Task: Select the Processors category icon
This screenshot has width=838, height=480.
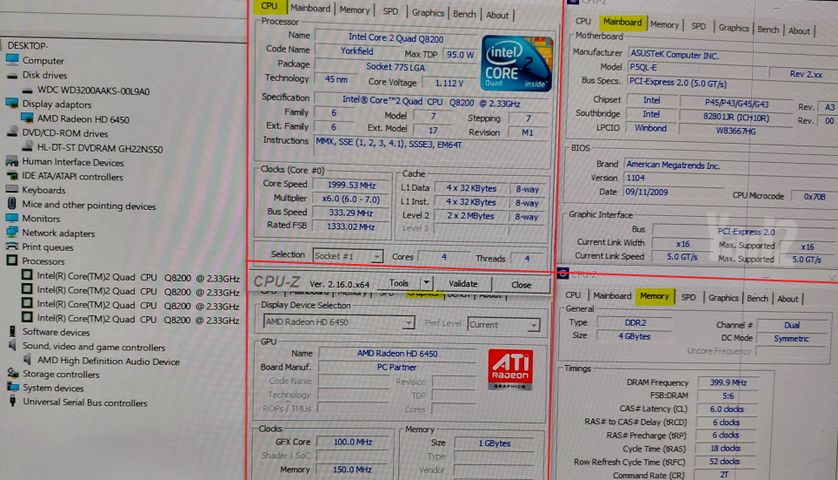Action: point(12,261)
